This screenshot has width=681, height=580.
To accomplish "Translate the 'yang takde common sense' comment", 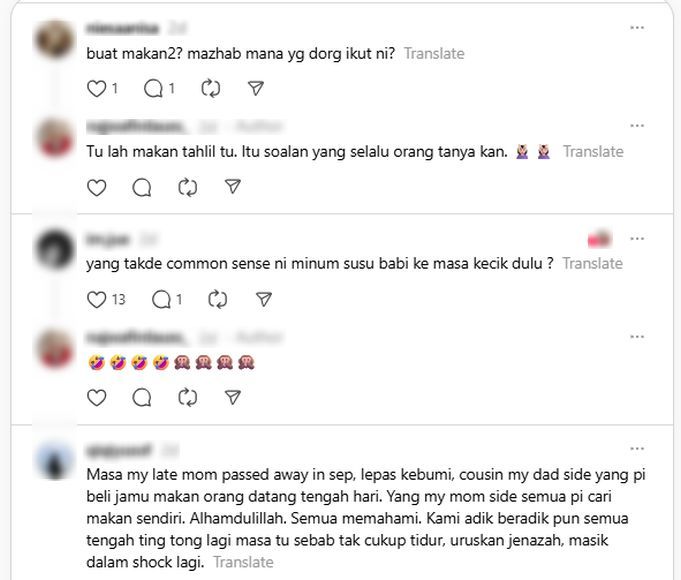I will [592, 263].
